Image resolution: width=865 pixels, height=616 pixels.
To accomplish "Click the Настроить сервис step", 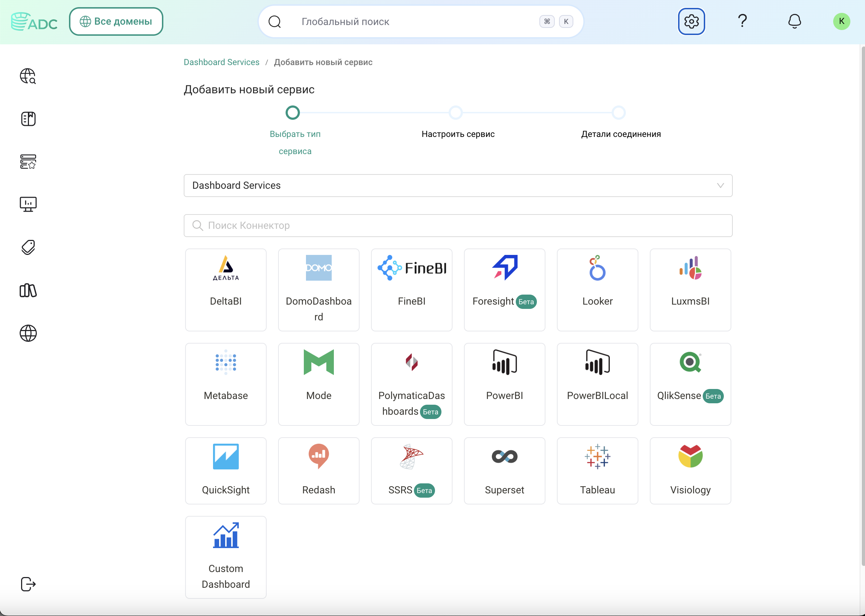I will pos(458,123).
